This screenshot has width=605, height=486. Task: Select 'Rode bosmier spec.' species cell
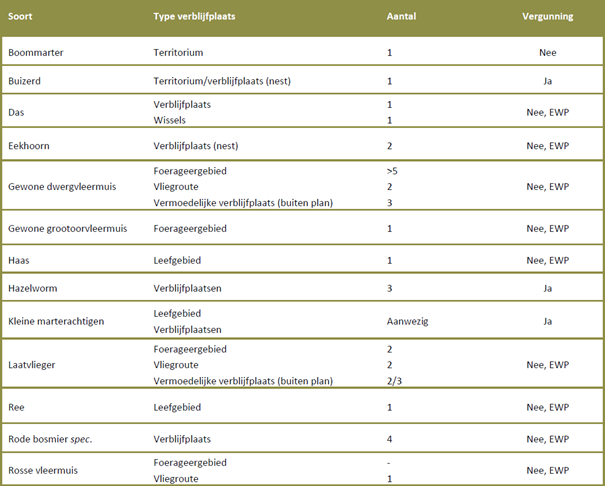50,439
